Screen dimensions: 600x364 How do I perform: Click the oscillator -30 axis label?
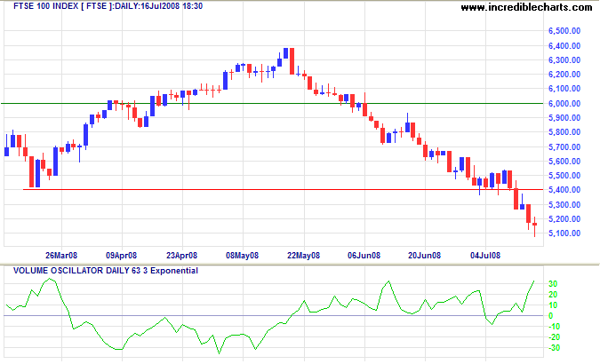tap(556, 348)
